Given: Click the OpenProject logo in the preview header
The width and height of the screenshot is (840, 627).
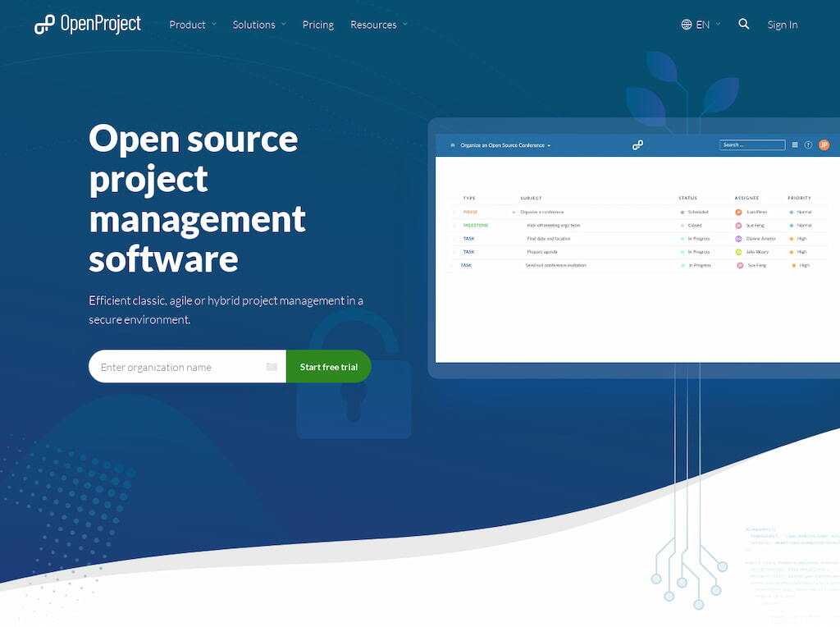Looking at the screenshot, I should click(x=637, y=144).
